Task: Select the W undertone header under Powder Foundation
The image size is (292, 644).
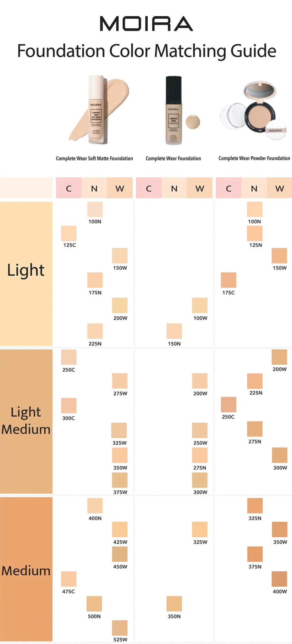Action: (279, 188)
